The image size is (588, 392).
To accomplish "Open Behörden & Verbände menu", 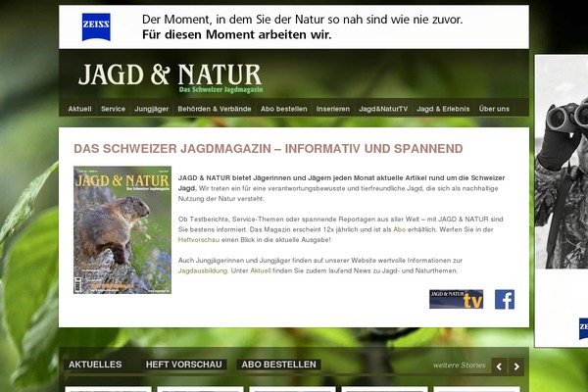I will (x=215, y=109).
